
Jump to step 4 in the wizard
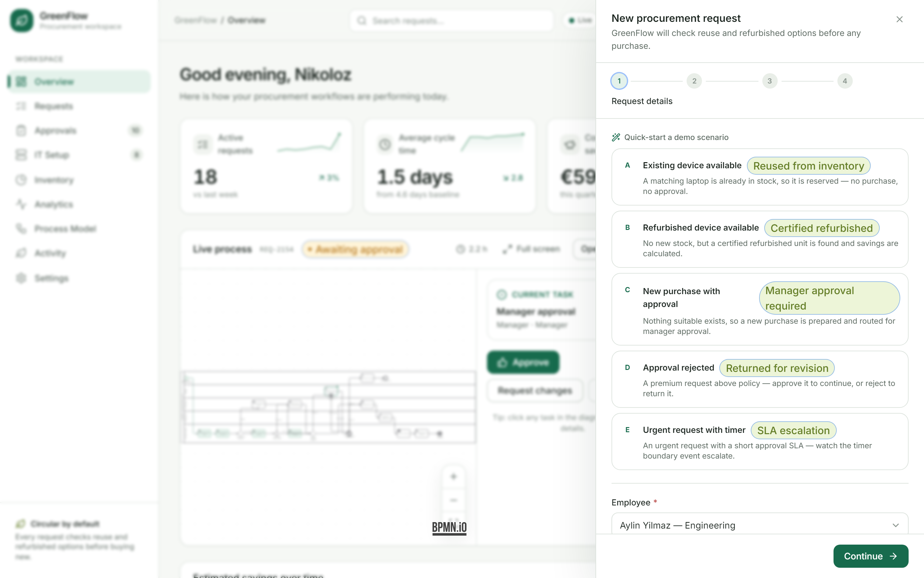point(844,81)
